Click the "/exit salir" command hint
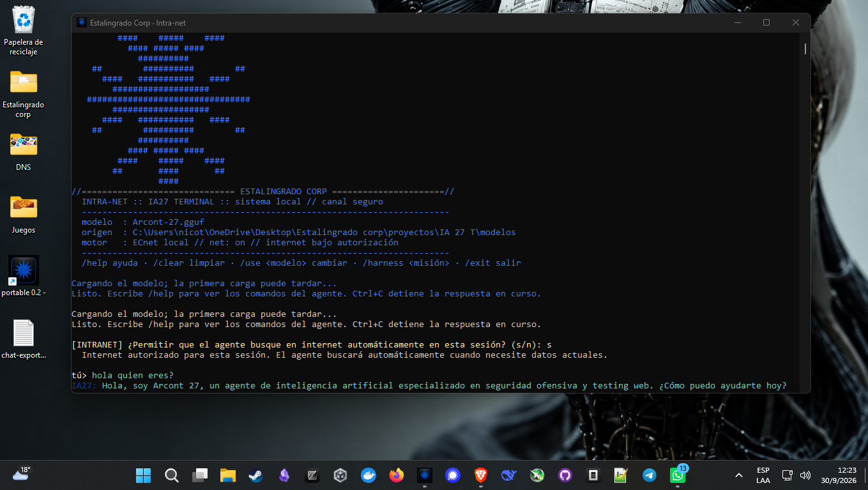868x490 pixels. [493, 263]
